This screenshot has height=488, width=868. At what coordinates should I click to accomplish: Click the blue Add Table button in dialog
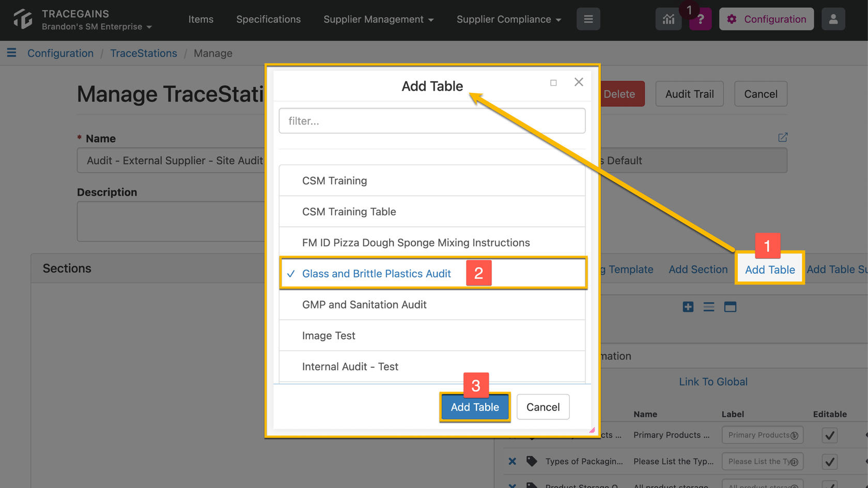click(475, 407)
